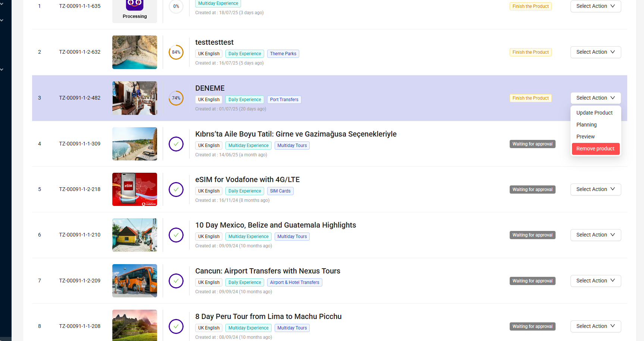Click Daily Experience tag on DENEME row
644x341 pixels.
[245, 100]
